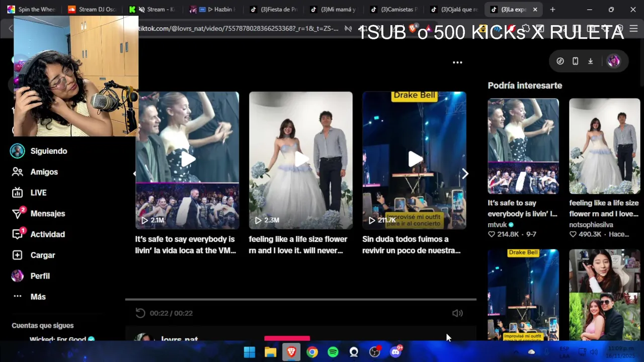Screen dimensions: 644x362
Task: Switch to the '(3)Mi mamá y' tab
Action: coord(334,10)
